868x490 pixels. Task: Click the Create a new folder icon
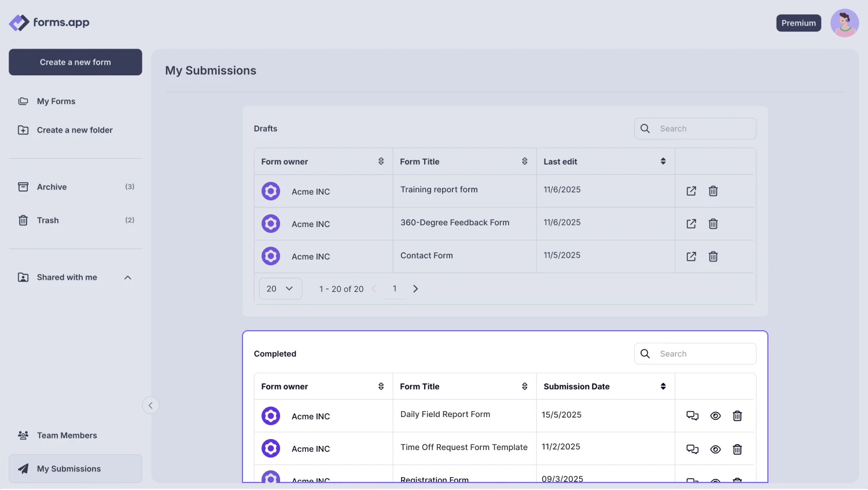[x=23, y=130]
